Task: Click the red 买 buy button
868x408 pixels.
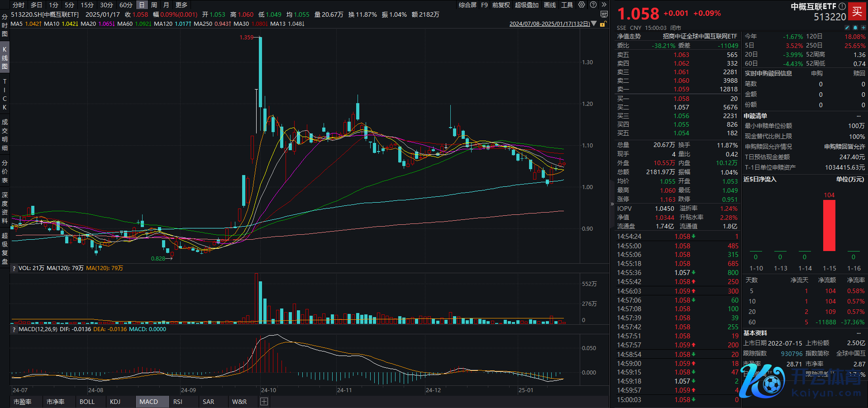Action: (857, 12)
